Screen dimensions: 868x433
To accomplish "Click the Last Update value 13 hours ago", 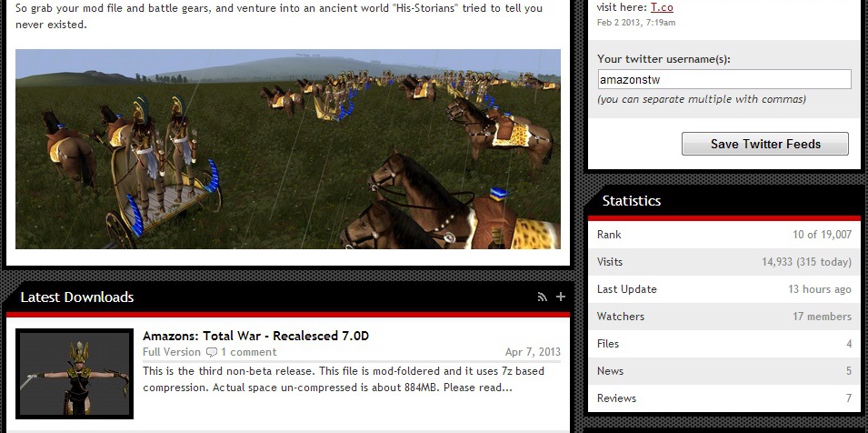I will coord(820,289).
